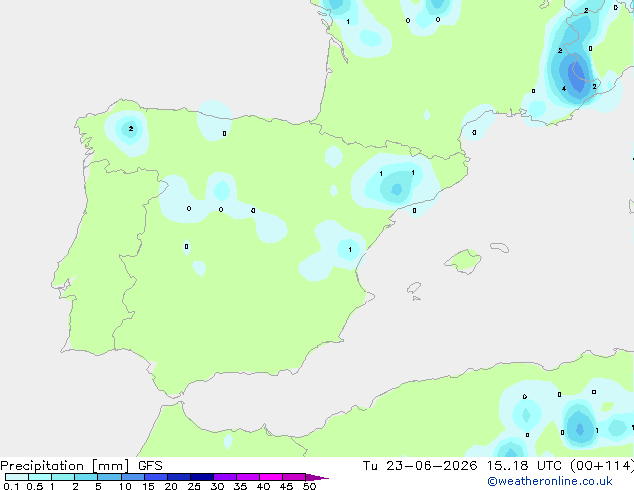Pick the 35–40 mm legend color swatch
This screenshot has width=634, height=490.
coord(248,477)
